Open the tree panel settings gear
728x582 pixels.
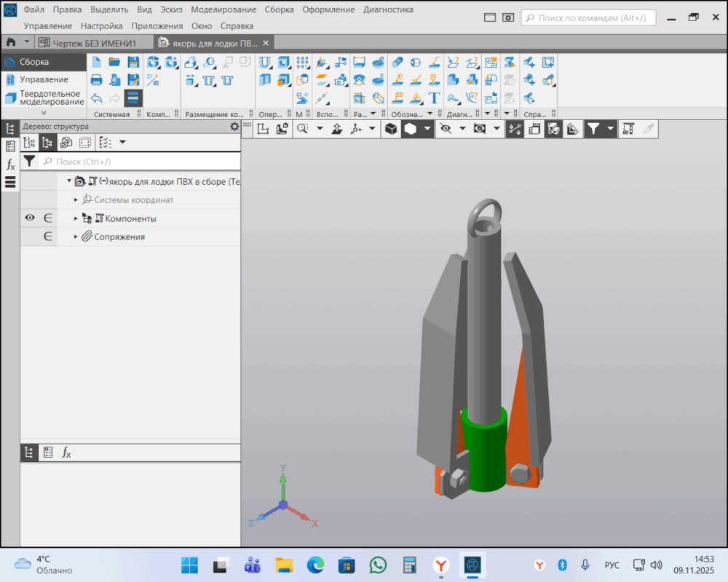[234, 127]
